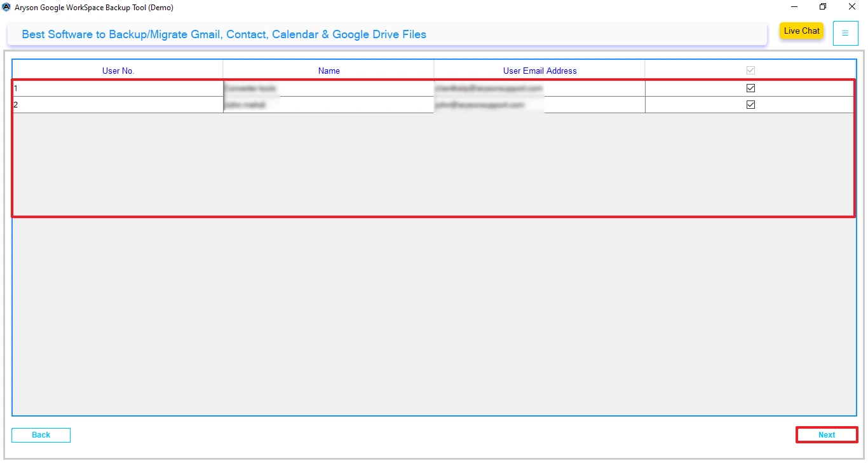Click the Name column header
868x463 pixels.
point(328,70)
